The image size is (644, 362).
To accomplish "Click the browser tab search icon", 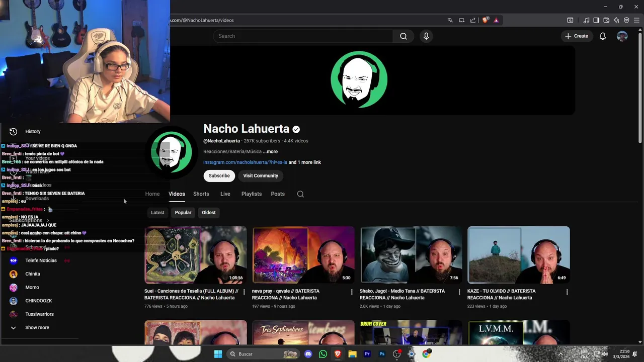I will point(570,20).
